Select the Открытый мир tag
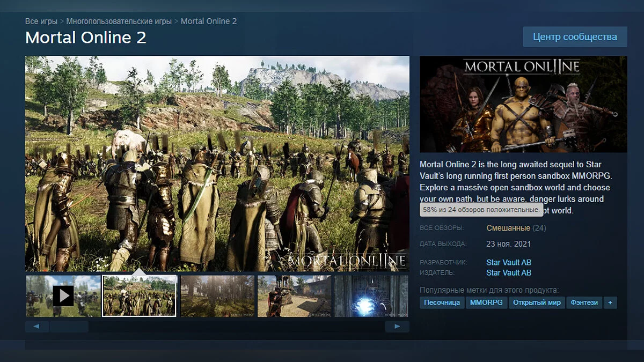This screenshot has height=362, width=644. pos(537,302)
